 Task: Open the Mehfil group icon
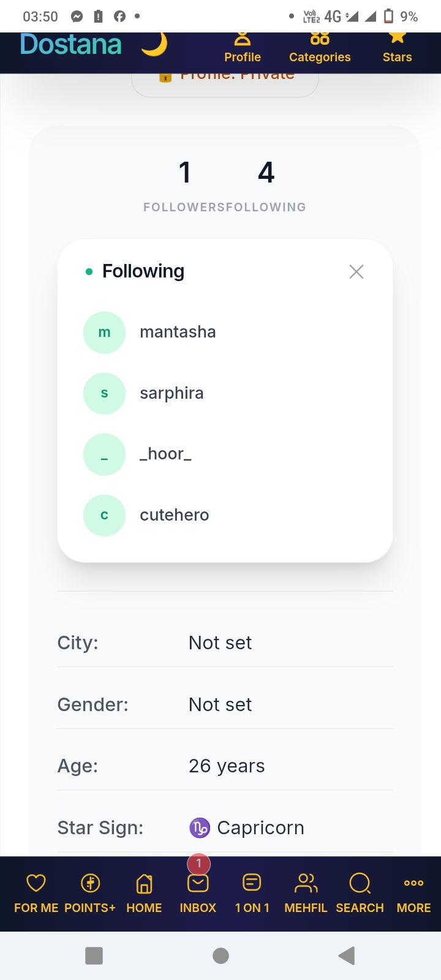(306, 883)
